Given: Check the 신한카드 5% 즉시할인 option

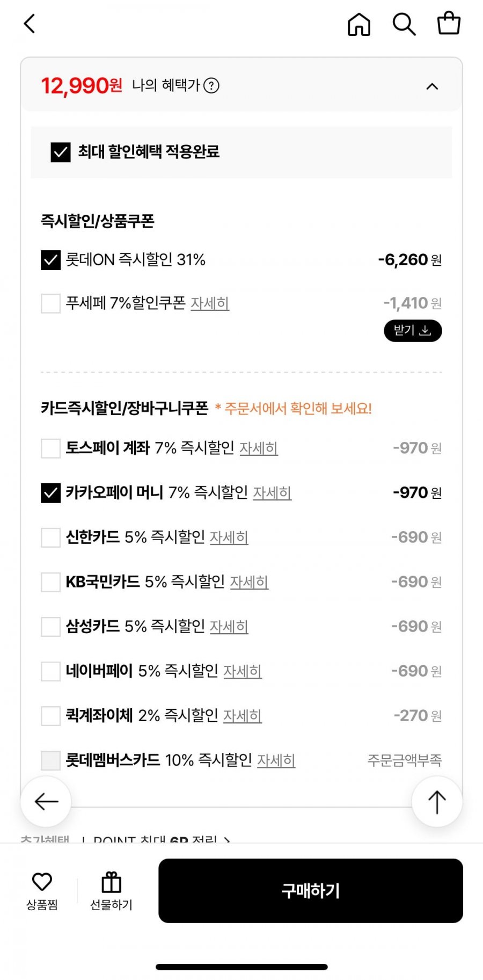Looking at the screenshot, I should [x=51, y=537].
